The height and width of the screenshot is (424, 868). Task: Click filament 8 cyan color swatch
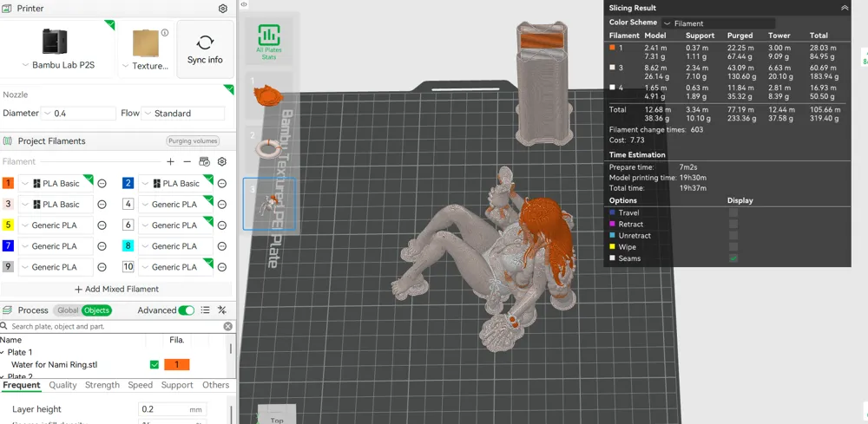[x=128, y=246]
